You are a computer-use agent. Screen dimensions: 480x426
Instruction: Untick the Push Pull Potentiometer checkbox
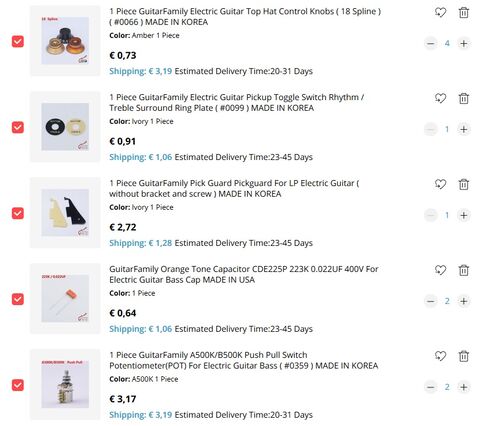click(x=18, y=385)
